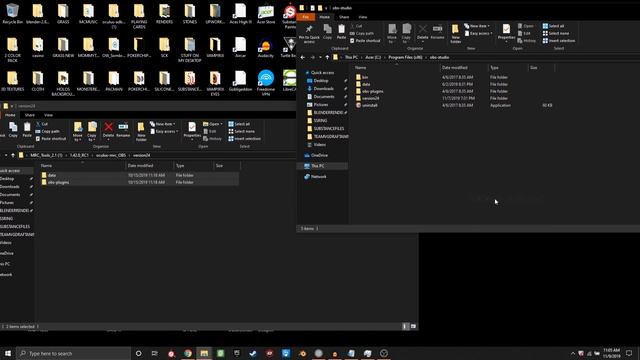Launch the Freedome VPN desktop shortcut

pos(266,83)
